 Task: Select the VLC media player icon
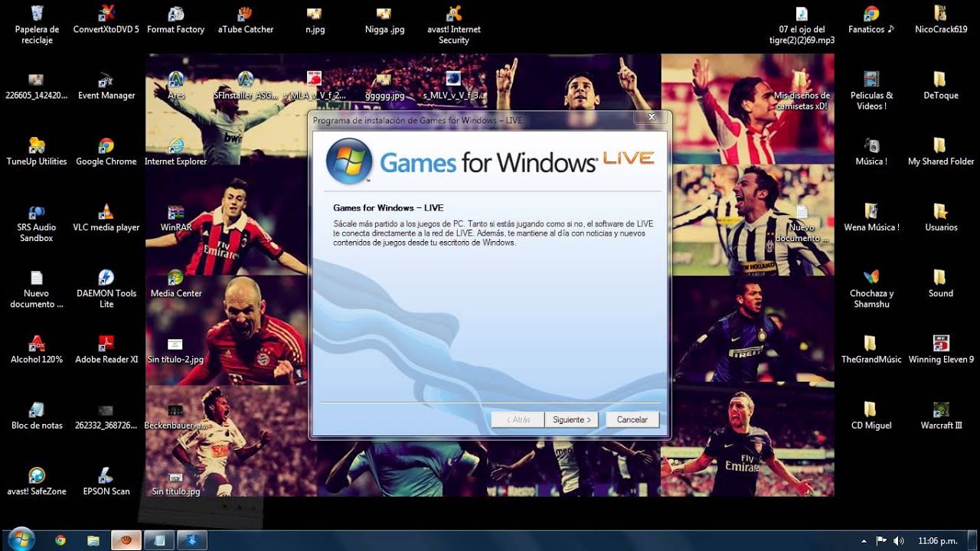(106, 218)
